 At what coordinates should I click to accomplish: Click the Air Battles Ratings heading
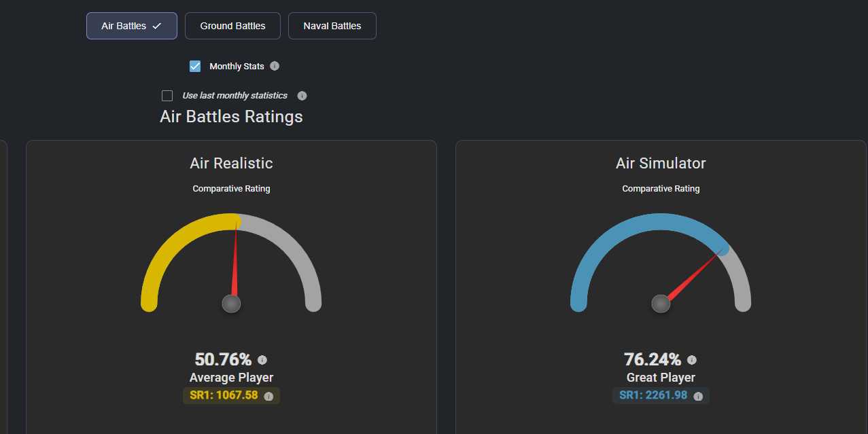(x=231, y=117)
